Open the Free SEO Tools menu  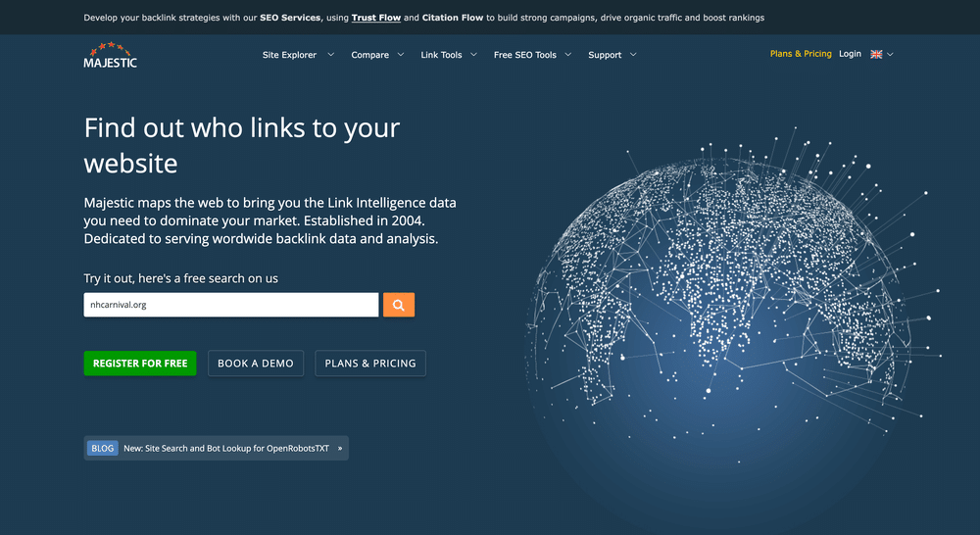pyautogui.click(x=525, y=55)
